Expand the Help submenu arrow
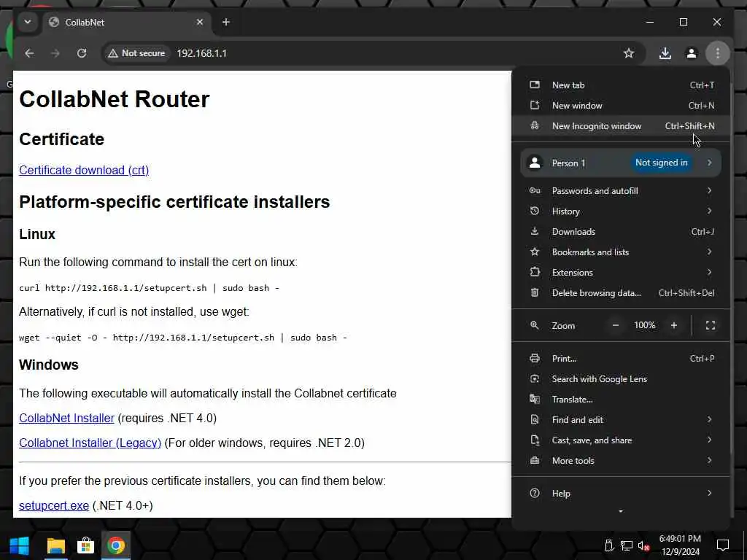 [709, 494]
